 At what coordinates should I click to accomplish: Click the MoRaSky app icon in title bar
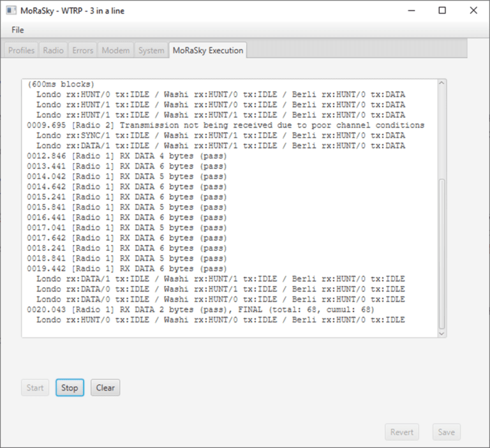coord(11,10)
